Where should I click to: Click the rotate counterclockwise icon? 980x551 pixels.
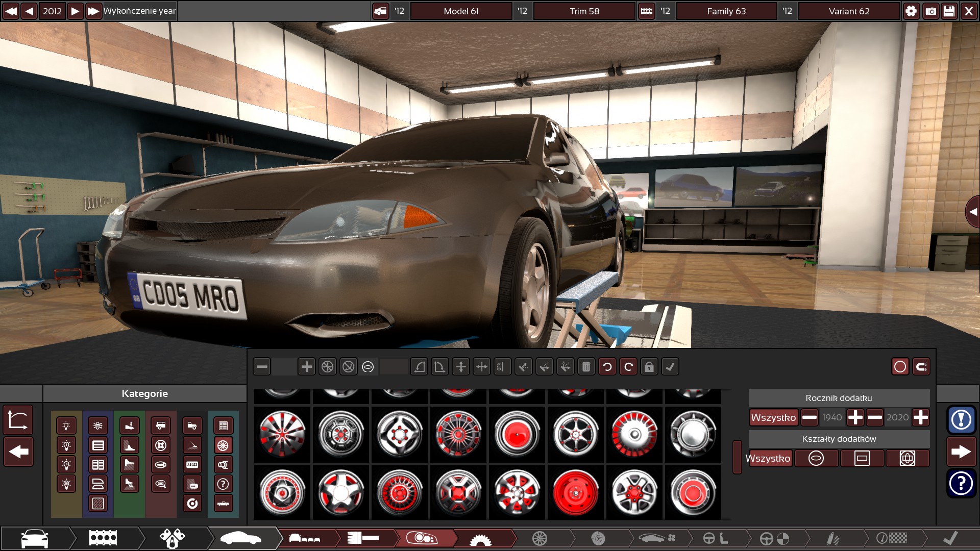pyautogui.click(x=607, y=367)
